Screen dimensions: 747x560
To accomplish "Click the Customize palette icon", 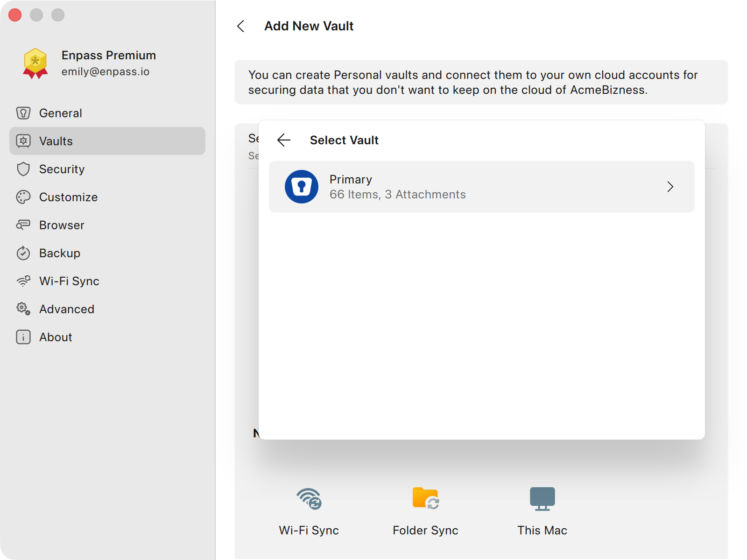I will click(x=23, y=197).
